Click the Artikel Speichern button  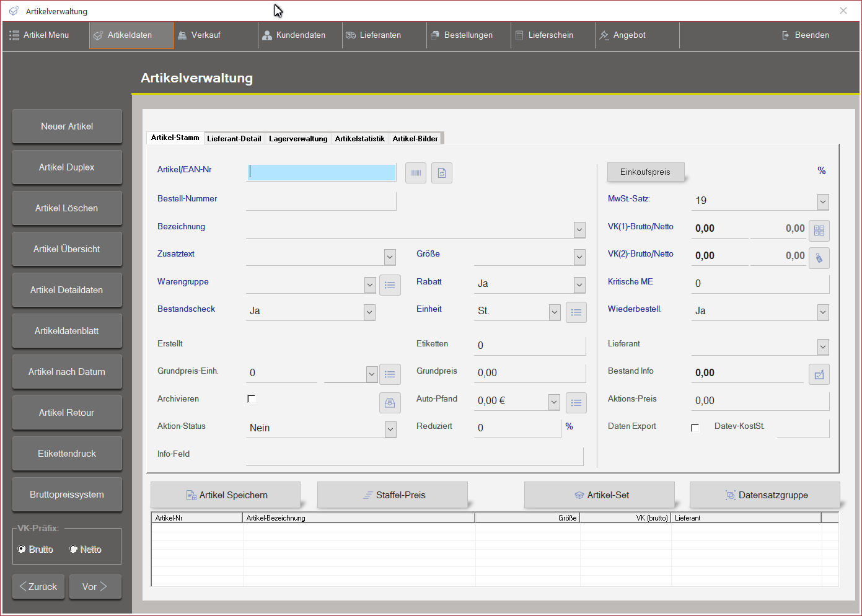pyautogui.click(x=226, y=495)
